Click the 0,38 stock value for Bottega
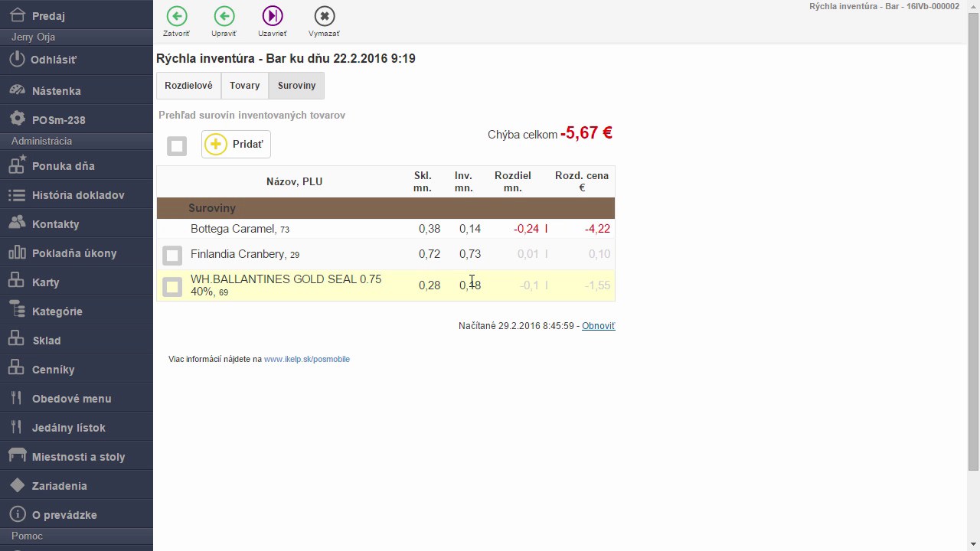The width and height of the screenshot is (980, 551). click(x=430, y=229)
